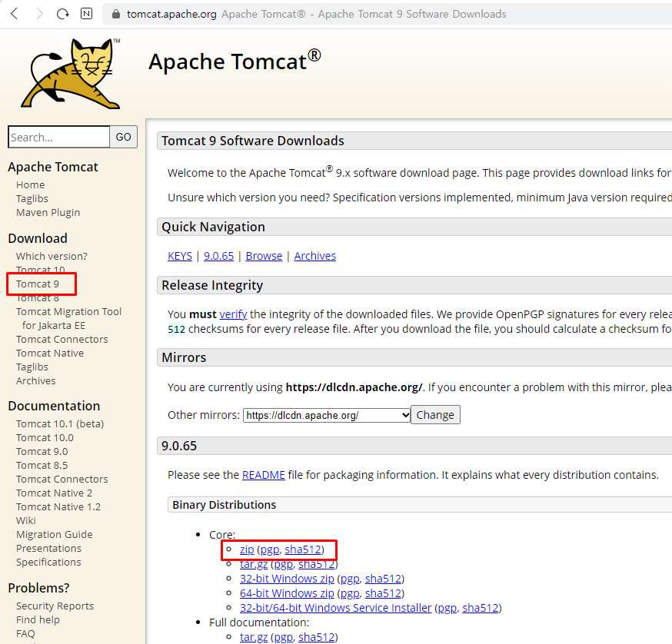
Task: Open the Maven Plugin link
Action: coord(48,213)
